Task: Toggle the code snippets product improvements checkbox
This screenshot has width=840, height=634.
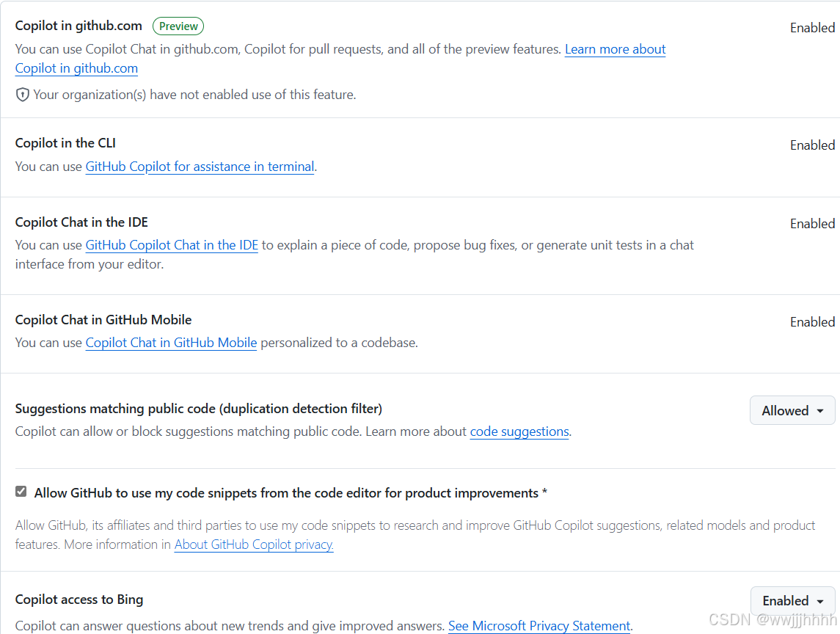Action: [21, 492]
